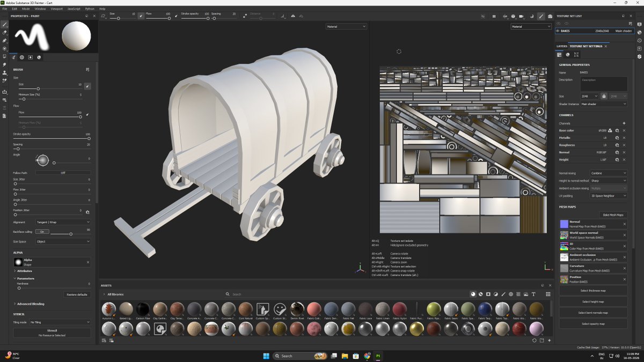Open the File menu
This screenshot has height=362, width=644.
click(x=5, y=9)
